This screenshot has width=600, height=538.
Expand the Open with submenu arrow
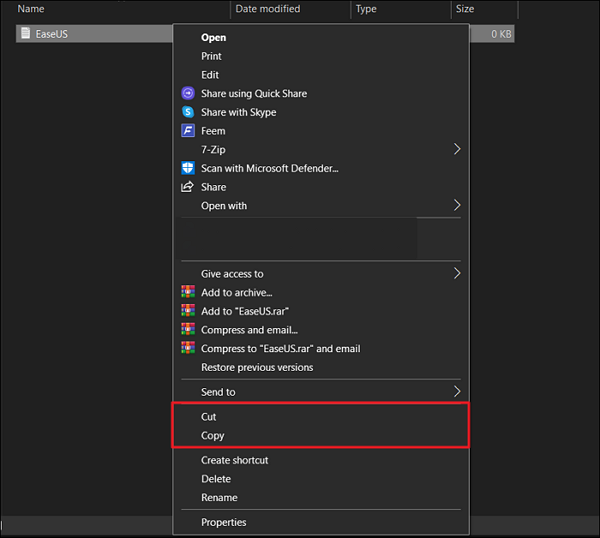tap(457, 205)
